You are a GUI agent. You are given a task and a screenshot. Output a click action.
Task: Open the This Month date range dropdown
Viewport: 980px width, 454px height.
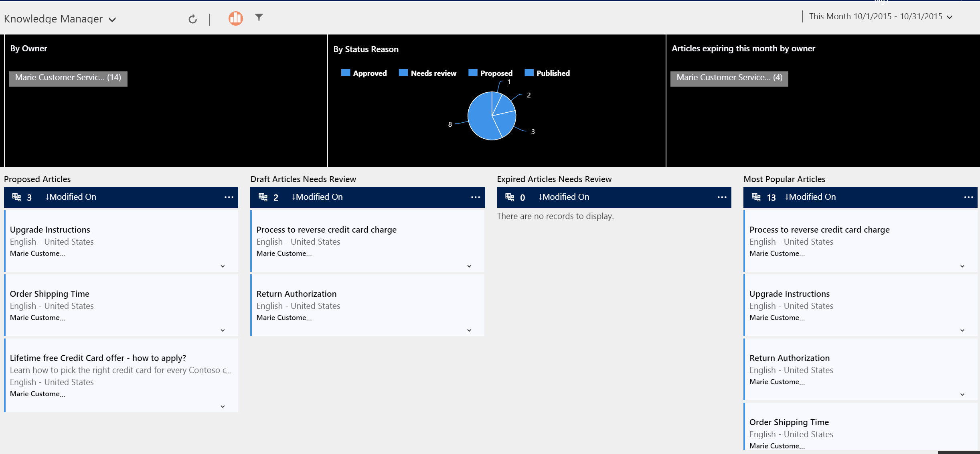click(x=950, y=17)
